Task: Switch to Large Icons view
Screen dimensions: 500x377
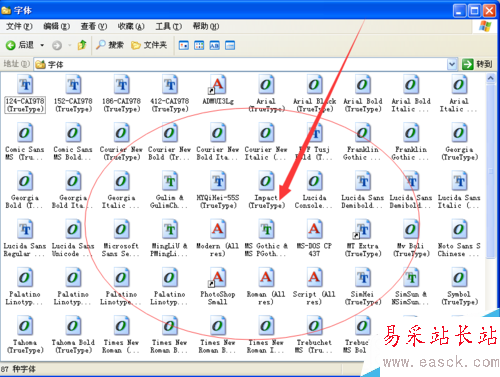Action: click(184, 45)
